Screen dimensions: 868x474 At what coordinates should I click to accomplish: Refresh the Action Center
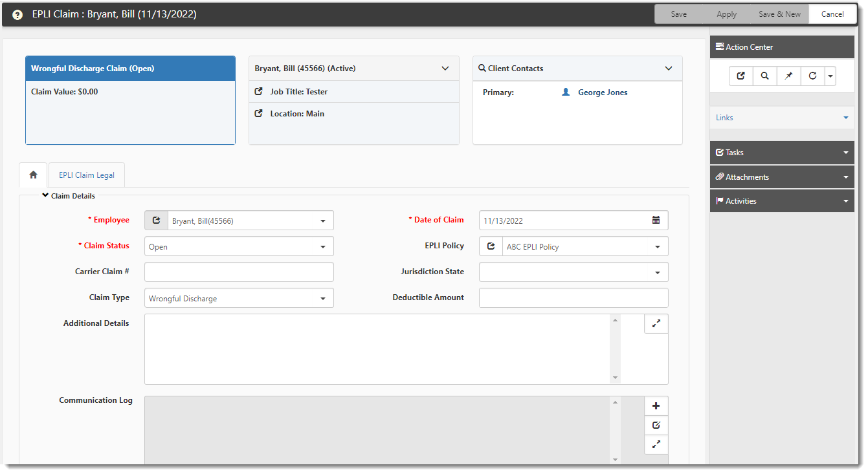tap(812, 76)
